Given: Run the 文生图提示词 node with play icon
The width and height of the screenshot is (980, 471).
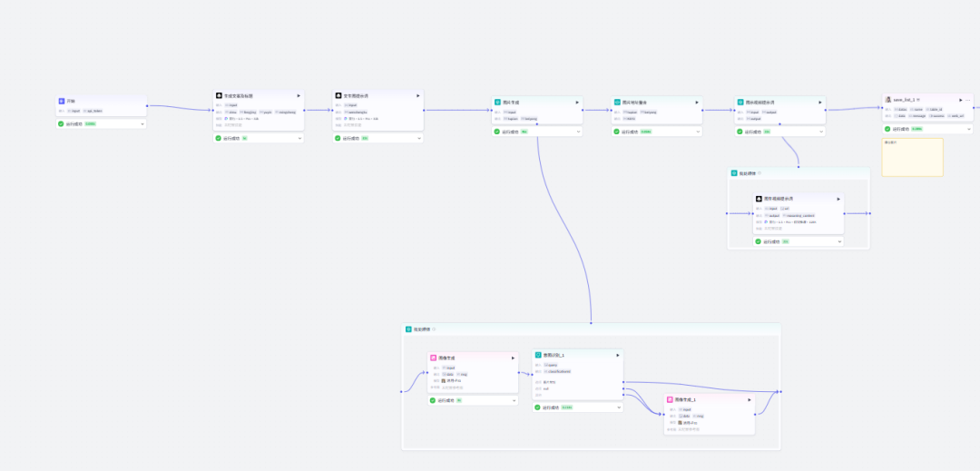Looking at the screenshot, I should [x=418, y=95].
